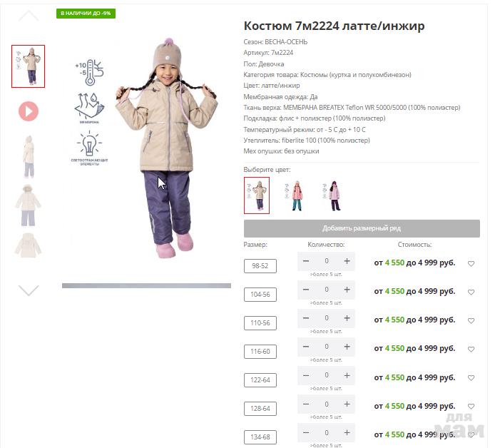Choose the lilac jacket color variant
The width and height of the screenshot is (495, 448).
(x=332, y=195)
